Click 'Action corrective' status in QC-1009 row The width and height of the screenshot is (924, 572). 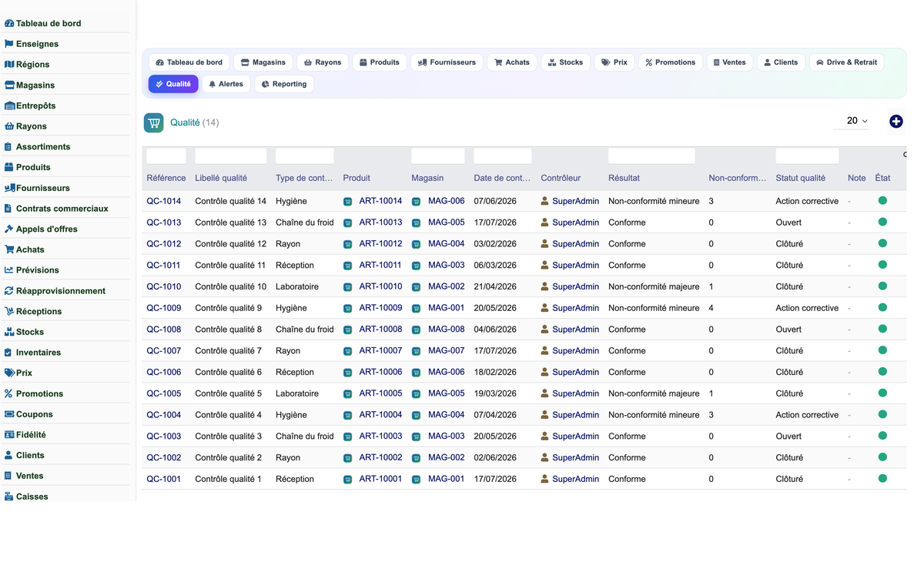tap(807, 308)
